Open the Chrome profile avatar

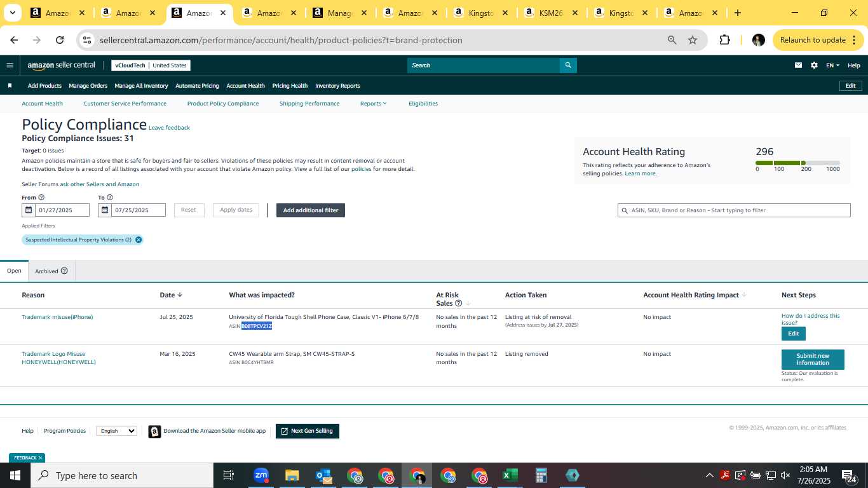(x=758, y=40)
